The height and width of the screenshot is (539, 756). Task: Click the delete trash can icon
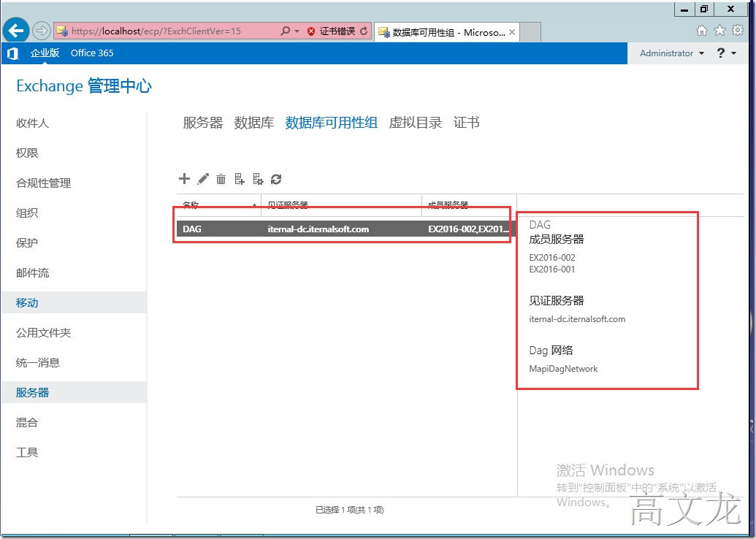[x=221, y=179]
